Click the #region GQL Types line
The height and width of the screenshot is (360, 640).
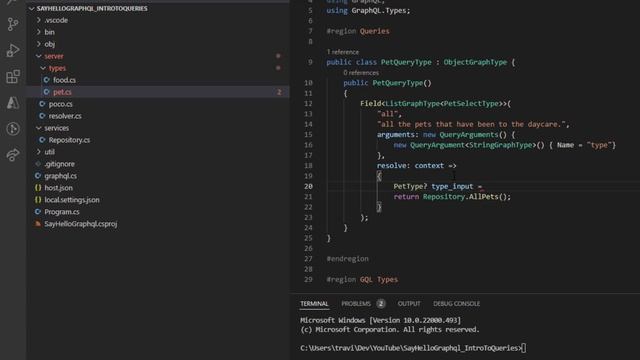coord(362,280)
